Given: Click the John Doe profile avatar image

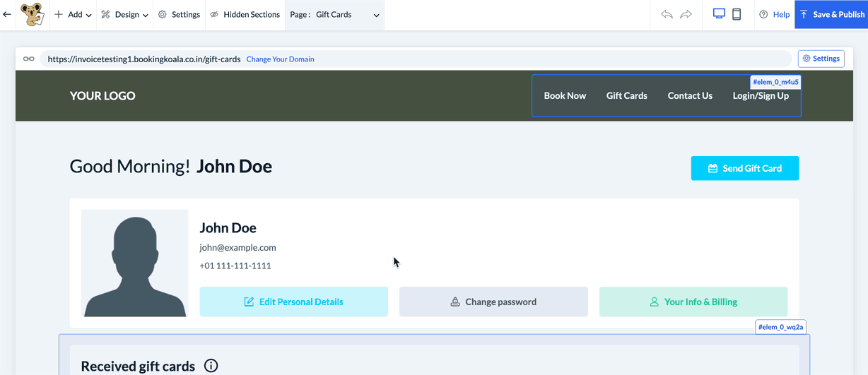Looking at the screenshot, I should click(135, 263).
